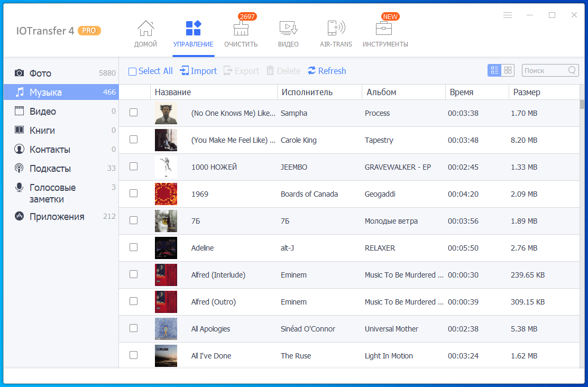Click the Export button
Viewport: 588px width, 387px height.
point(241,71)
